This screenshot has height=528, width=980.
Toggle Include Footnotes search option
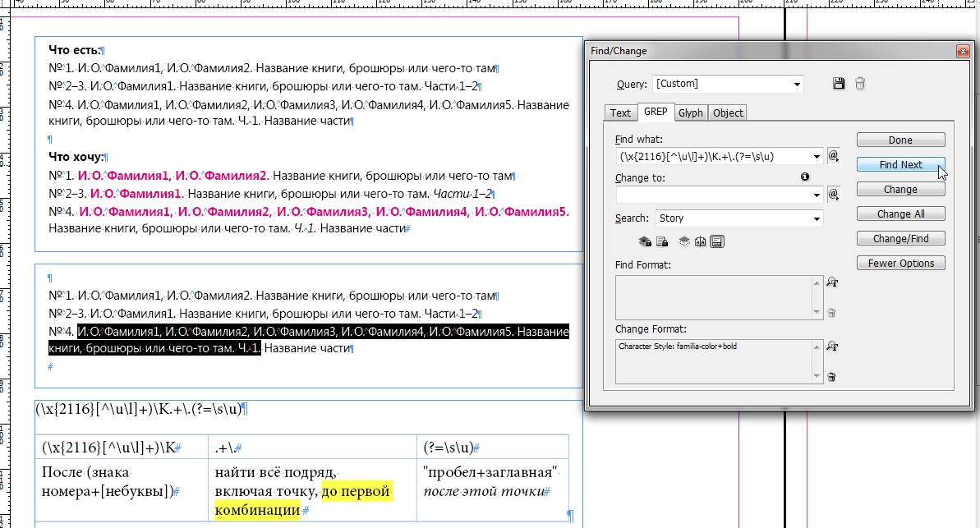click(717, 241)
